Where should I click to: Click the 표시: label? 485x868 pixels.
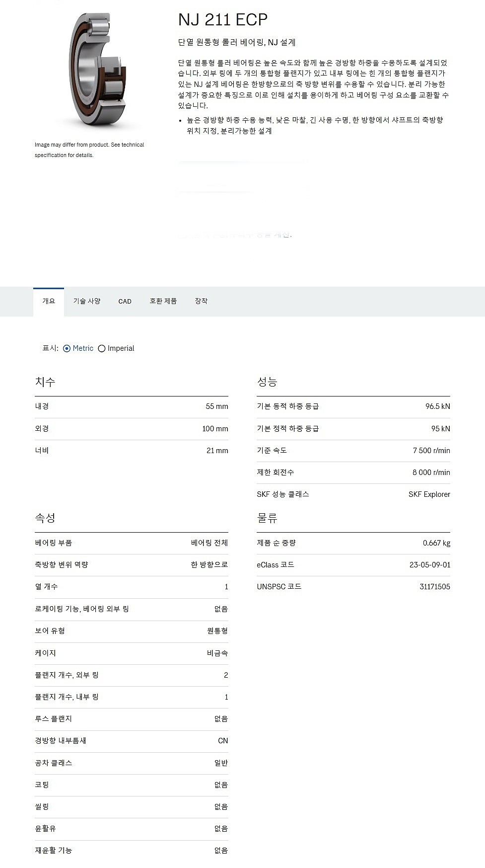pos(51,348)
